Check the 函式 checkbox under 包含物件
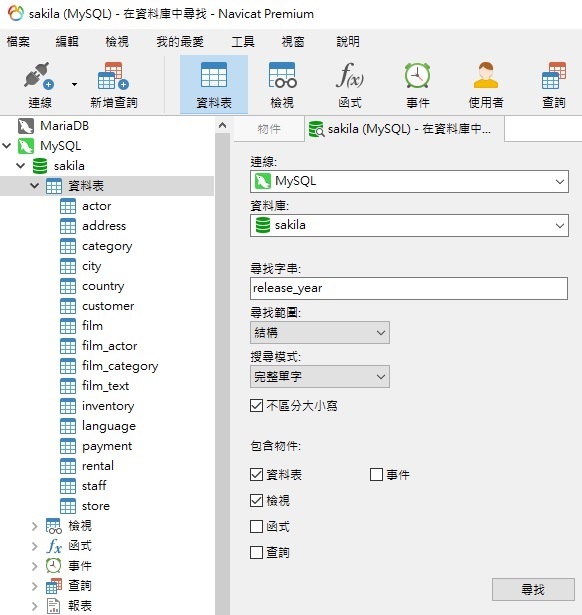 (x=256, y=526)
